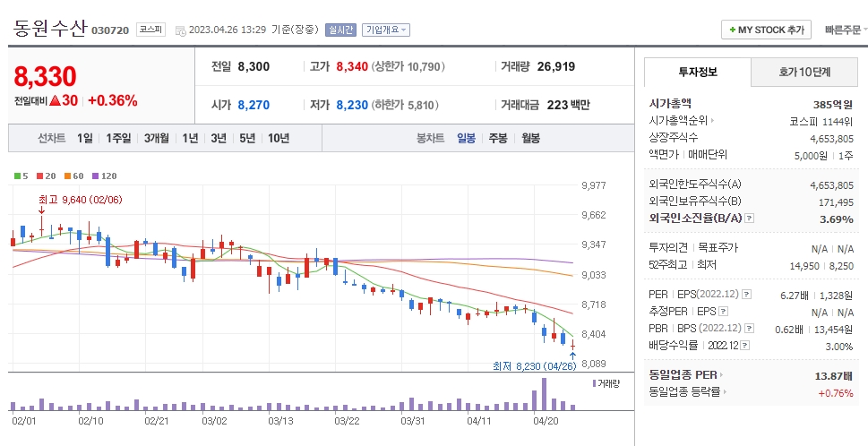Open help icon next to 외국인소진율(B/A)

pyautogui.click(x=749, y=219)
